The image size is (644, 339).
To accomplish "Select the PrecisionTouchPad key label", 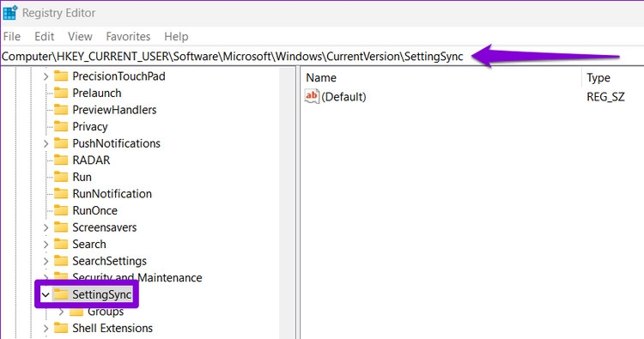I will [118, 76].
